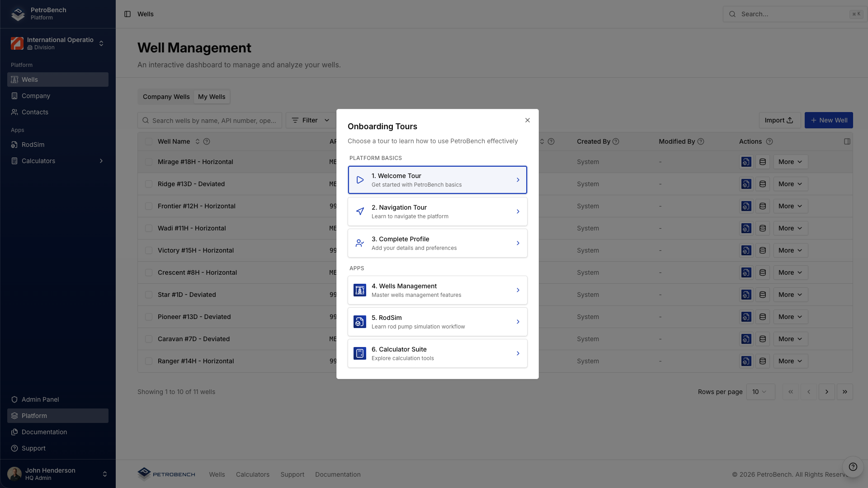The height and width of the screenshot is (488, 868).
Task: Select all wells with header checkbox
Action: [149, 141]
